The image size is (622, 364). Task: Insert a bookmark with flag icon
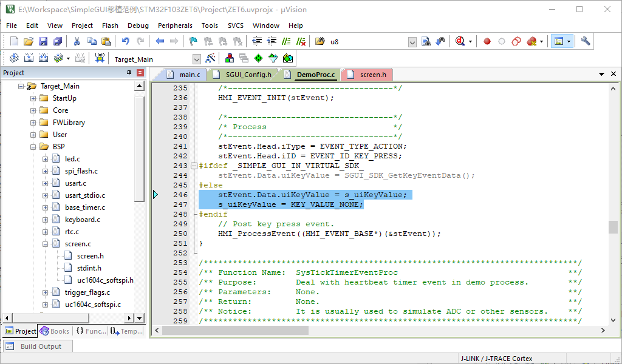pyautogui.click(x=194, y=41)
